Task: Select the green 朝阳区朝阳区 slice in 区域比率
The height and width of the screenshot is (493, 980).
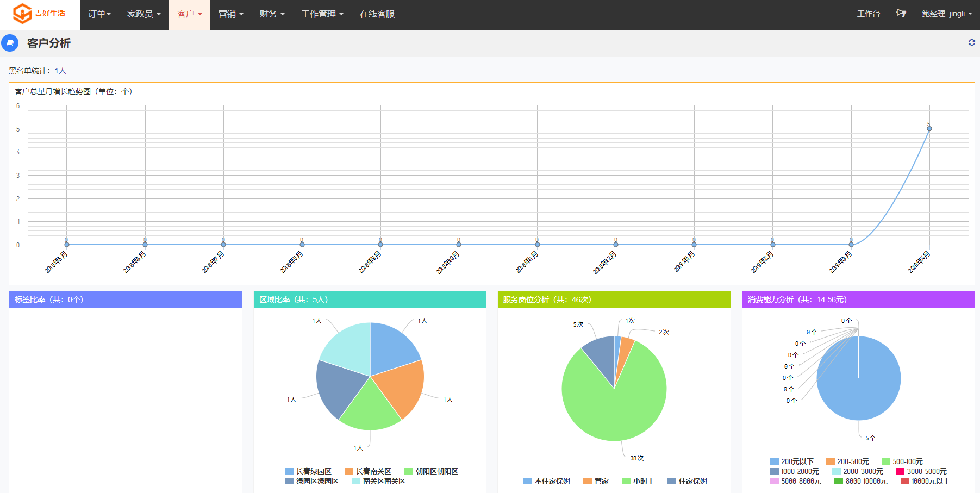Action: tap(370, 410)
